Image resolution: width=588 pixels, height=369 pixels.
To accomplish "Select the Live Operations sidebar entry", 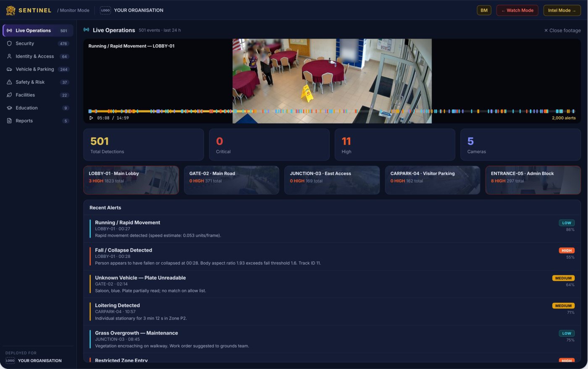I will click(38, 31).
